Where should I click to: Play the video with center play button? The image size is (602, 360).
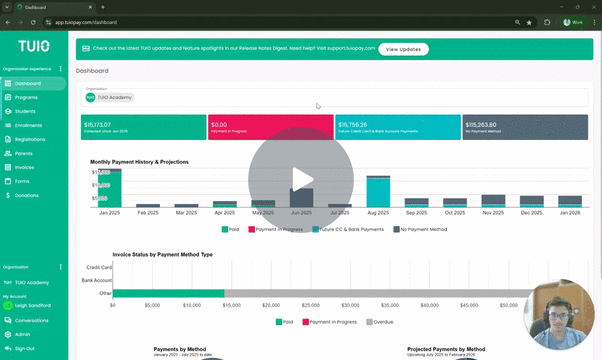[301, 179]
